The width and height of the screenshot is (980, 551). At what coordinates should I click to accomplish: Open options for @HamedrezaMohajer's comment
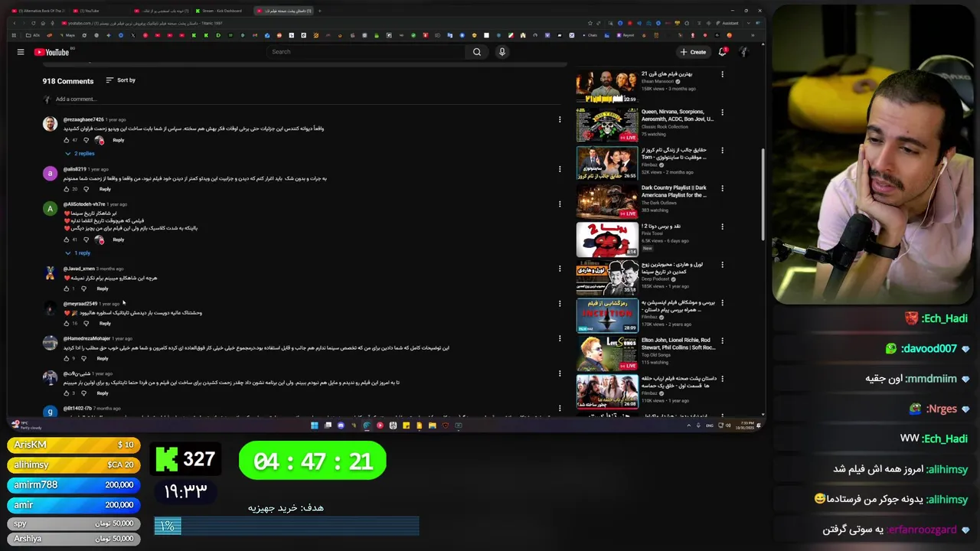560,338
